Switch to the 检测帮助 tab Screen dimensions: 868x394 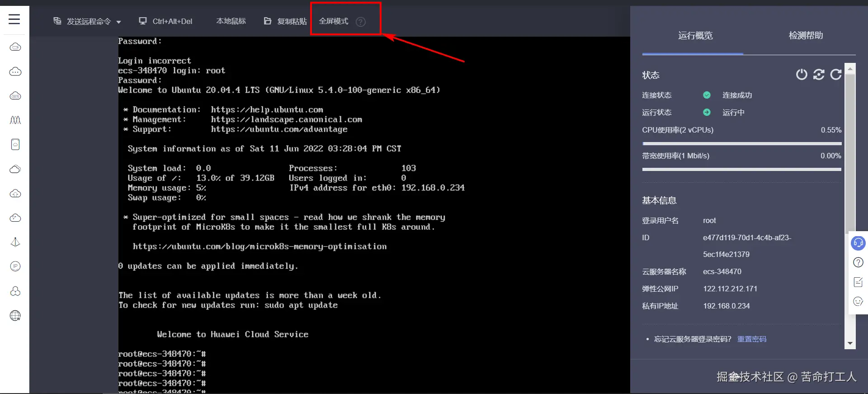coord(806,35)
